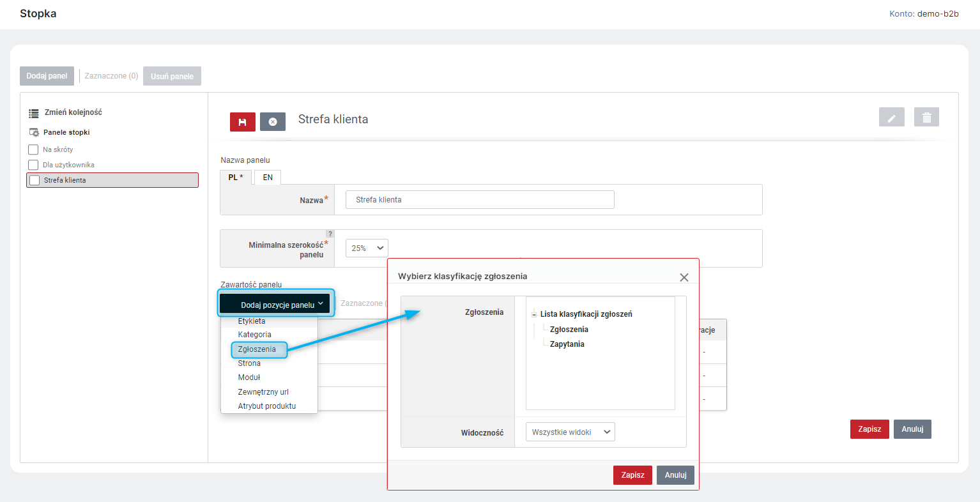This screenshot has height=502, width=980.
Task: Click the Nazwa input field
Action: click(x=480, y=200)
